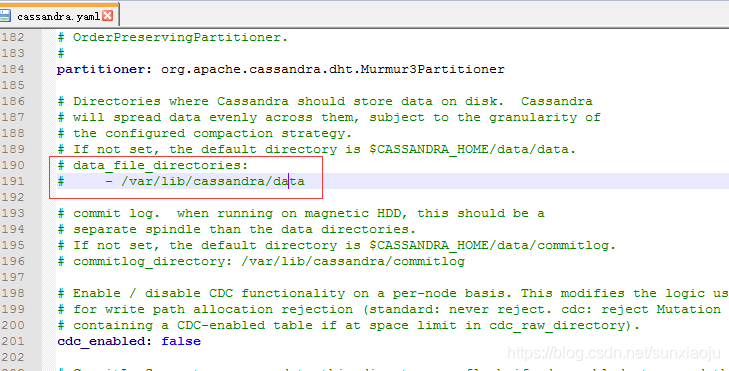The image size is (729, 371).
Task: Click '/var/lib/cassandra/commitlog' path text
Action: coord(353,261)
